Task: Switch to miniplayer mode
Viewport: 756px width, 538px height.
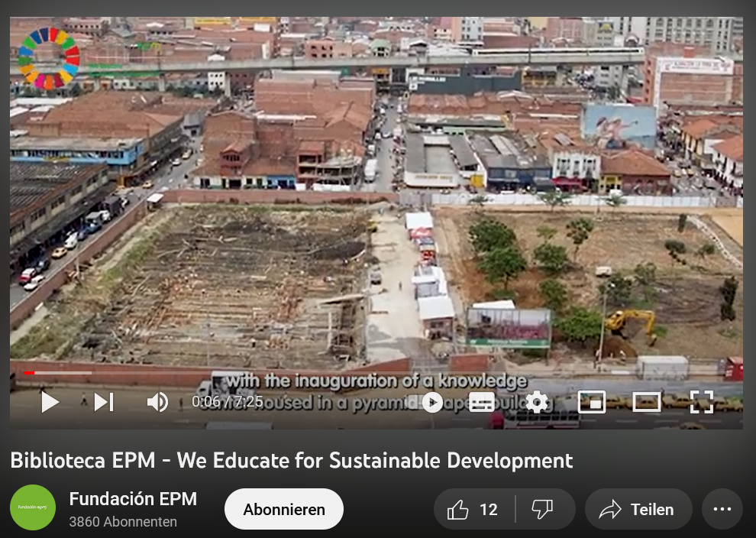Action: click(592, 402)
